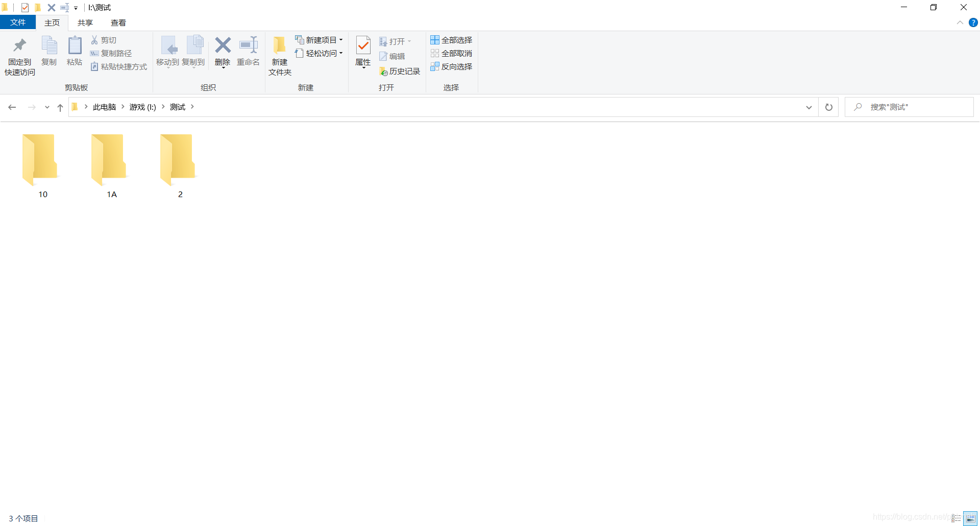Refresh the current folder
Viewport: 980px width, 526px height.
[x=829, y=107]
